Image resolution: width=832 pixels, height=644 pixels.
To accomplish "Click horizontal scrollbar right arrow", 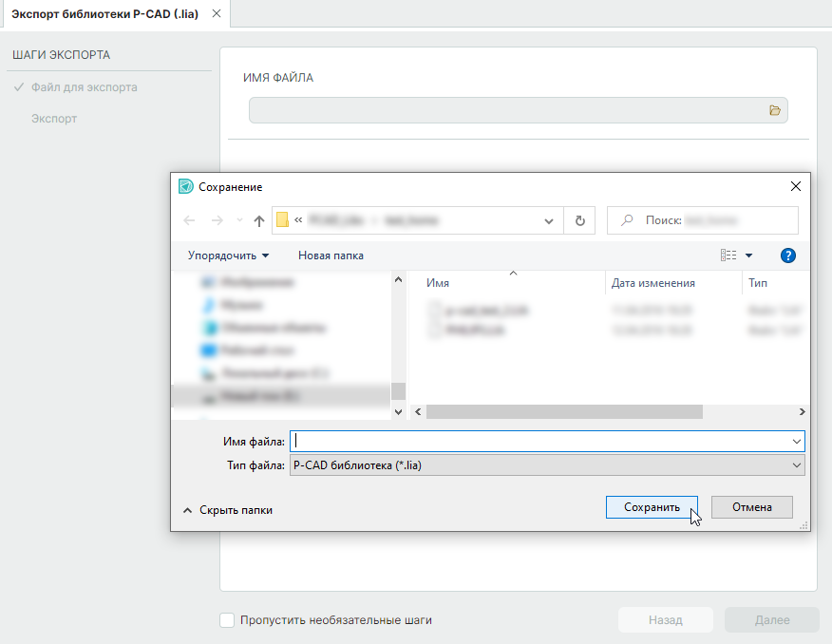I will pyautogui.click(x=803, y=411).
